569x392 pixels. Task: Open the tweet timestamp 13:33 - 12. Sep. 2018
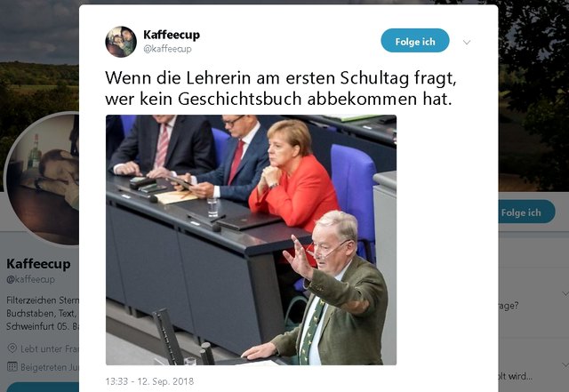click(149, 381)
